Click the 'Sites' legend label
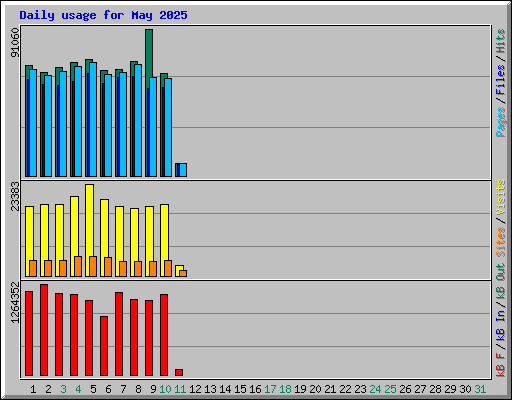The image size is (512, 400). (x=500, y=241)
